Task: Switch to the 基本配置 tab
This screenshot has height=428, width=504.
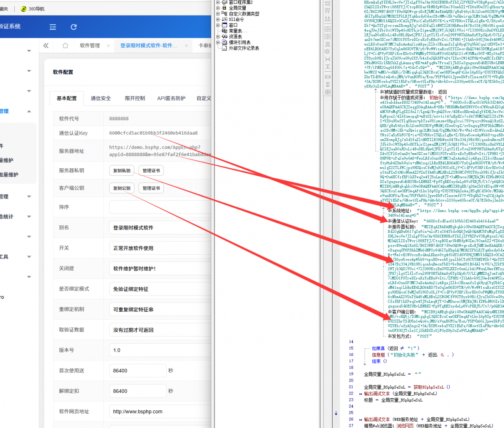Action: click(x=67, y=98)
